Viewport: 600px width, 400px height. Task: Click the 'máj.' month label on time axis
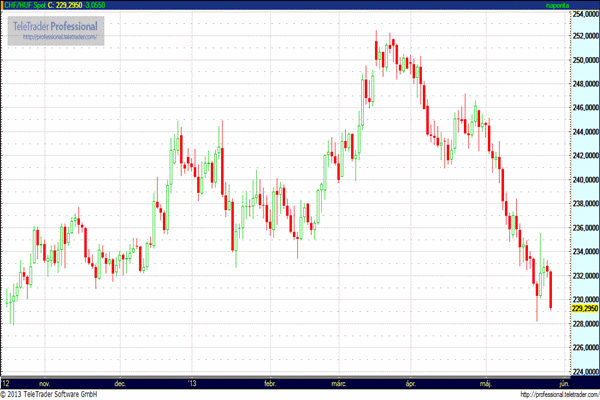488,383
